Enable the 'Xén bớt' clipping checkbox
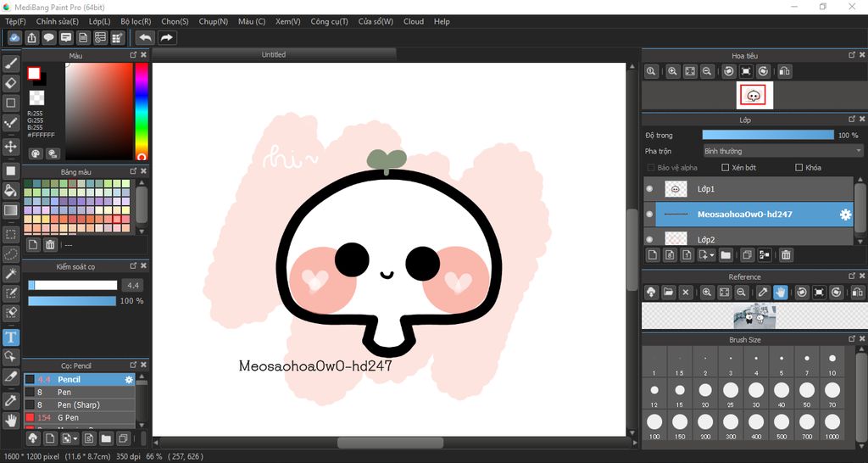This screenshot has height=463, width=868. [726, 167]
